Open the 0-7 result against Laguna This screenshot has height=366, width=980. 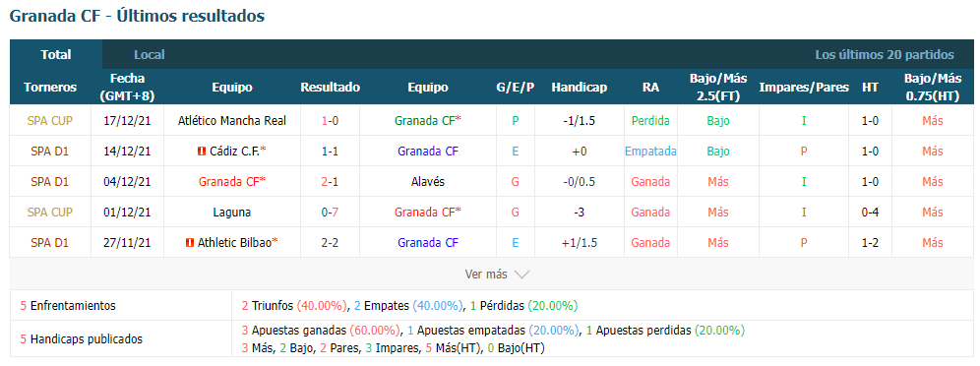pyautogui.click(x=330, y=213)
